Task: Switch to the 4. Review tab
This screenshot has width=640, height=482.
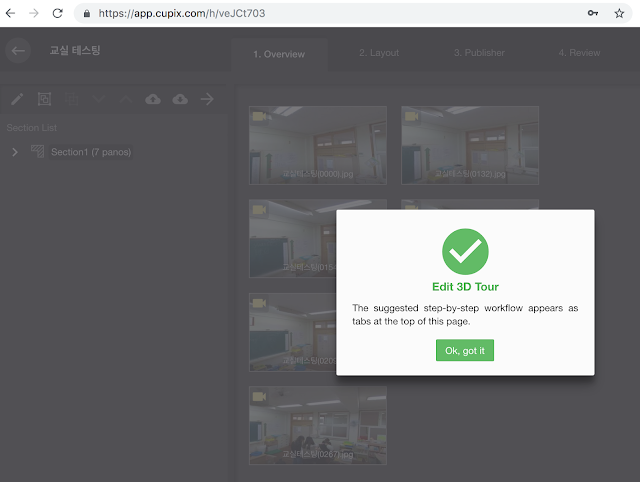Action: (580, 53)
